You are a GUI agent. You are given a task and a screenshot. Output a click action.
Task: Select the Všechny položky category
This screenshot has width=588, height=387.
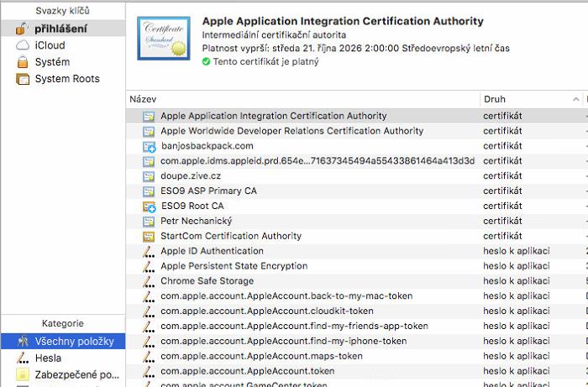63,342
